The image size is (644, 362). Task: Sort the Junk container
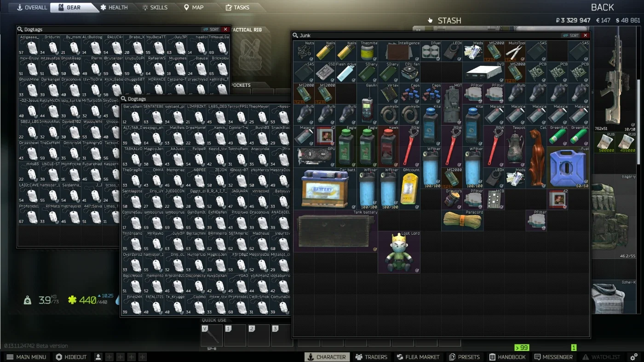coord(571,35)
